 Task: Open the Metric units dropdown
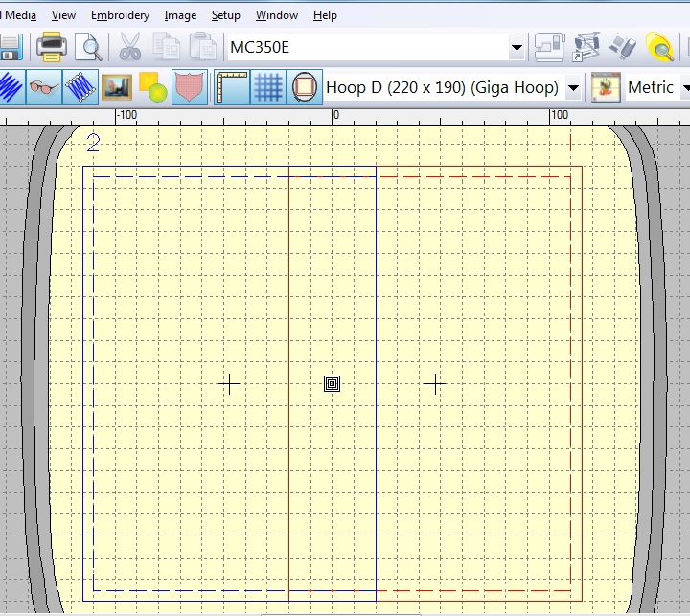(684, 88)
